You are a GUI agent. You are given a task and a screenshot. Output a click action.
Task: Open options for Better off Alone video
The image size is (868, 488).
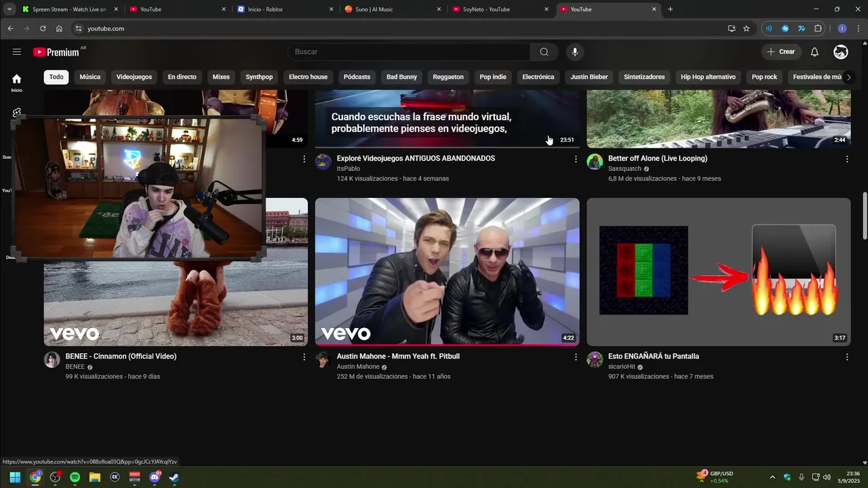[847, 159]
